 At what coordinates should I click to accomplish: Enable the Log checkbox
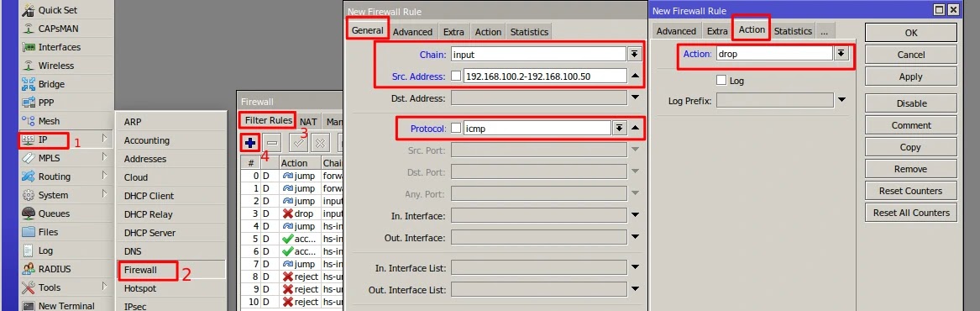click(x=721, y=81)
